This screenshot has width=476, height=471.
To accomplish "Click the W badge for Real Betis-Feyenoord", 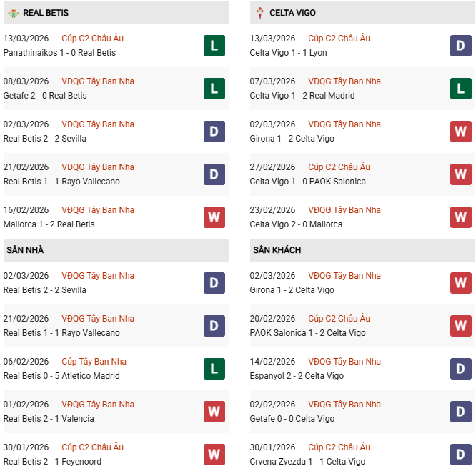I will tap(214, 455).
